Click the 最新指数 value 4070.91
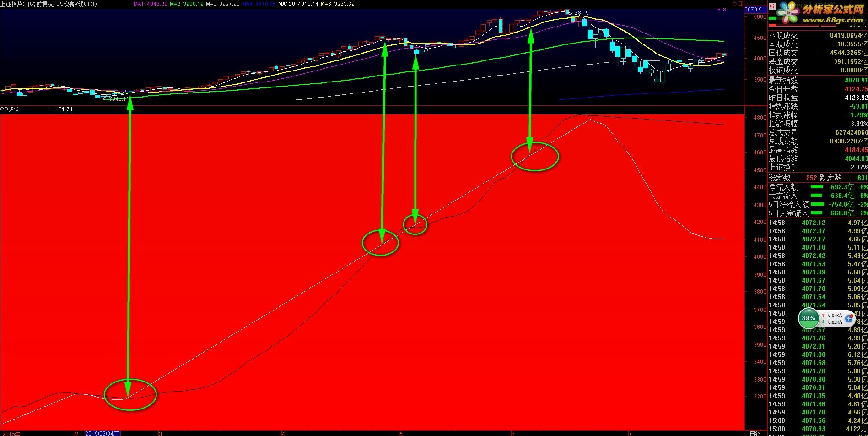Screen dimensions: 868x436 [x=856, y=80]
